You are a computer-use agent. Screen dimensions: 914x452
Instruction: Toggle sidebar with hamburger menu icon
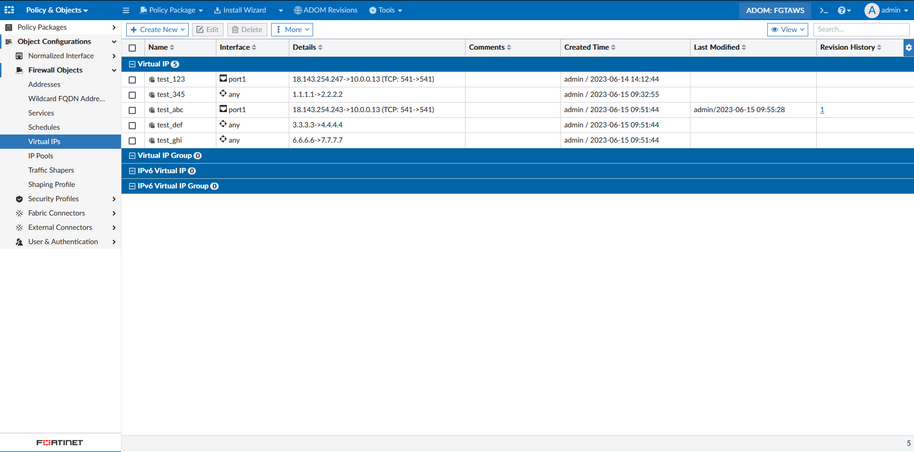(126, 10)
